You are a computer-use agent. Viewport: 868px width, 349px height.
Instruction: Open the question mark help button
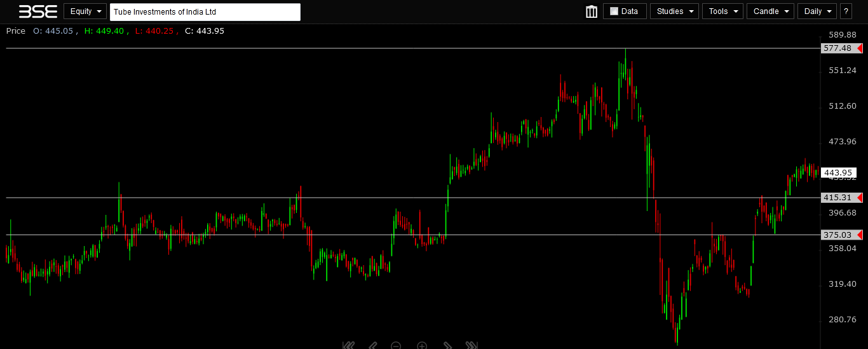coord(846,11)
